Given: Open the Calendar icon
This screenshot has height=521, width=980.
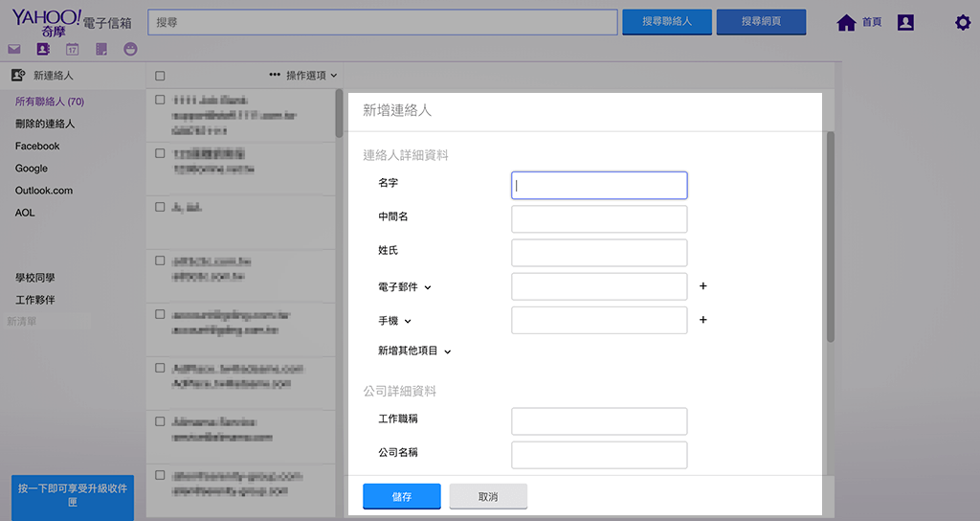Looking at the screenshot, I should (x=72, y=49).
